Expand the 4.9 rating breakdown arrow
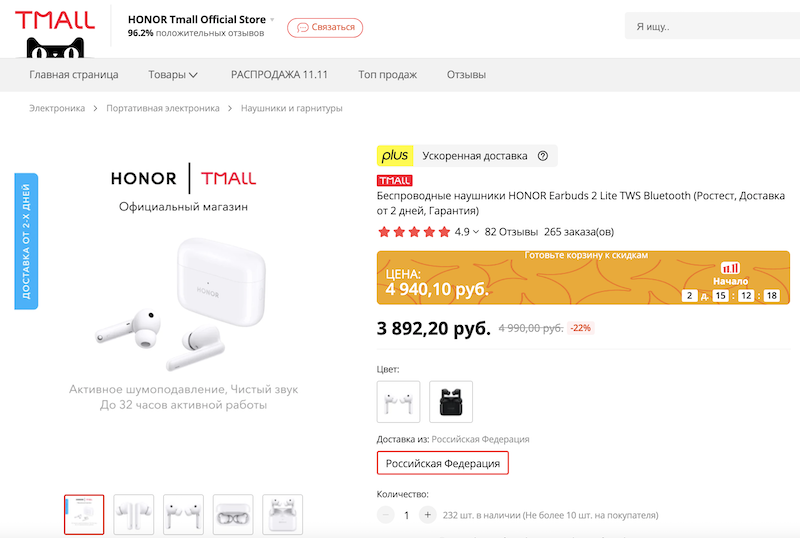 click(x=476, y=232)
